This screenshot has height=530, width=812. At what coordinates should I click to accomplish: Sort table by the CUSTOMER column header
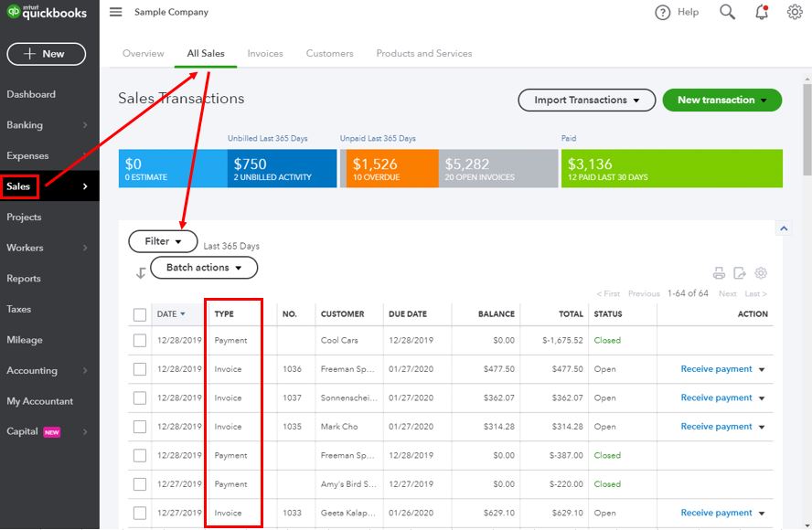click(342, 314)
